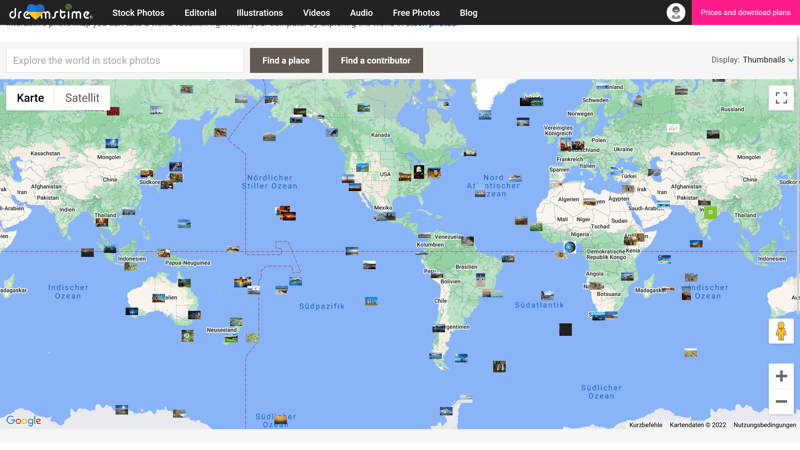Open Audio menu
Screen dimensions: 800x450
tap(361, 13)
